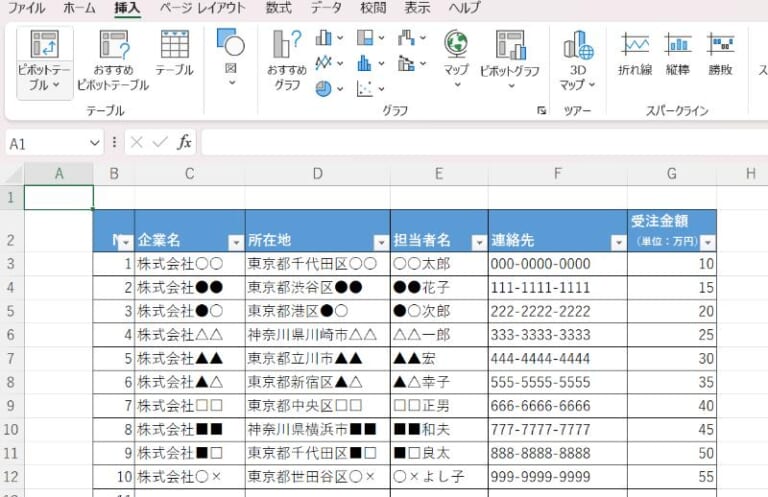Click cell 株式会社□□
The image size is (768, 497).
190,406
